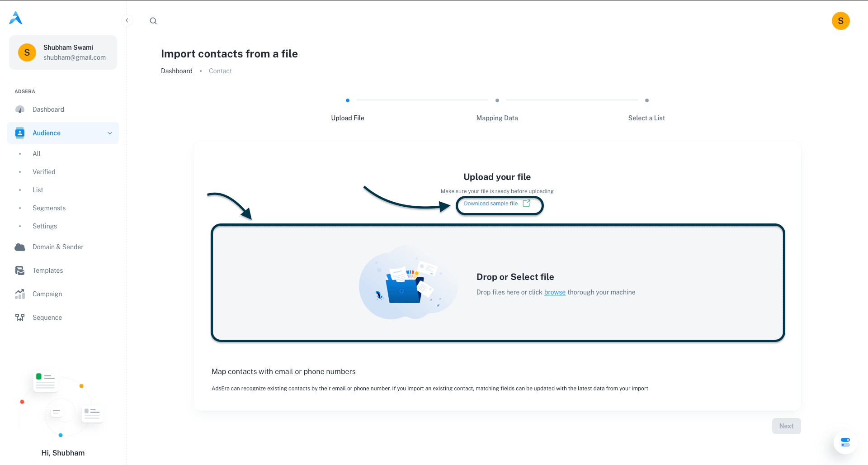Screen dimensions: 868x465
Task: Click the browse link to select a file
Action: (555, 292)
